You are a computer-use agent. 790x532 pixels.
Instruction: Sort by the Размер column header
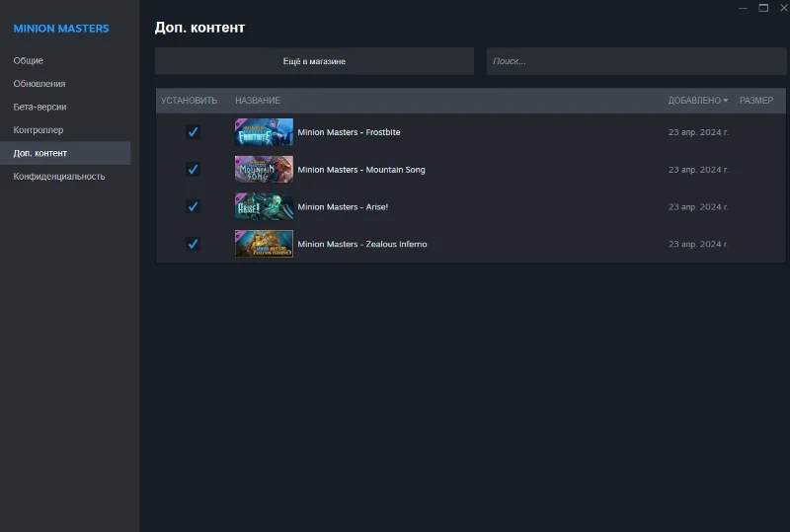click(x=756, y=101)
